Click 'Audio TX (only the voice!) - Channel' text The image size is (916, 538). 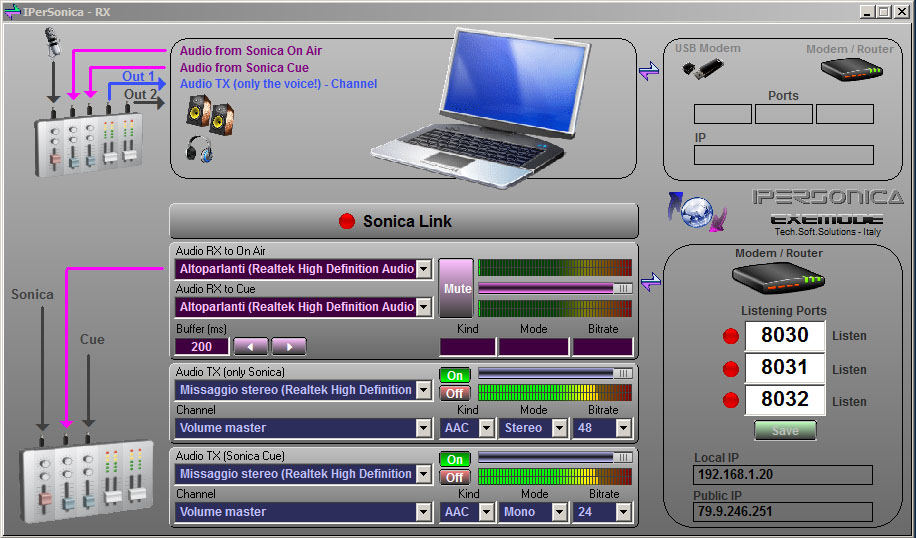coord(278,84)
